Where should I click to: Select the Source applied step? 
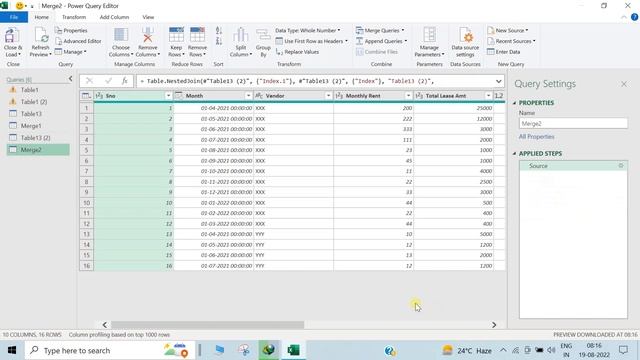(x=573, y=166)
